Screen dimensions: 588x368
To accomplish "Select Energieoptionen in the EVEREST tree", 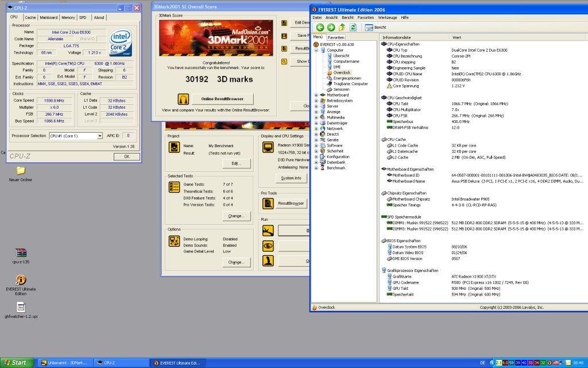I will (347, 78).
